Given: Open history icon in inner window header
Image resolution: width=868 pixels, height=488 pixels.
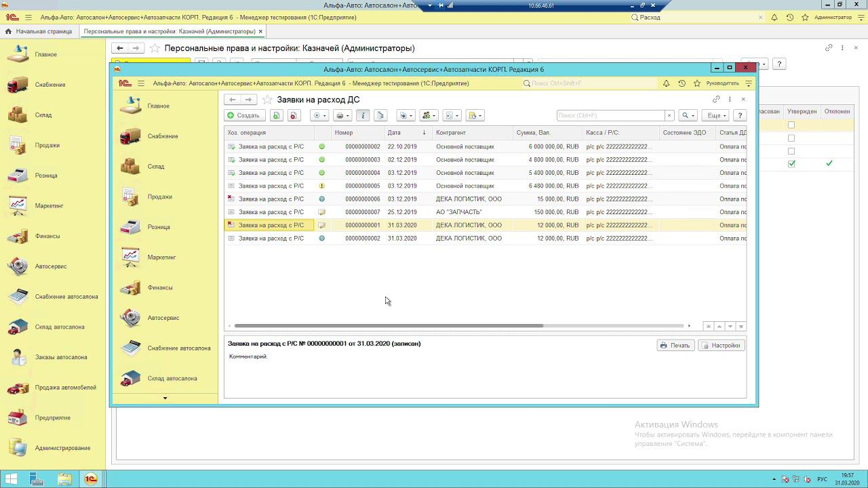Looking at the screenshot, I should coord(682,83).
